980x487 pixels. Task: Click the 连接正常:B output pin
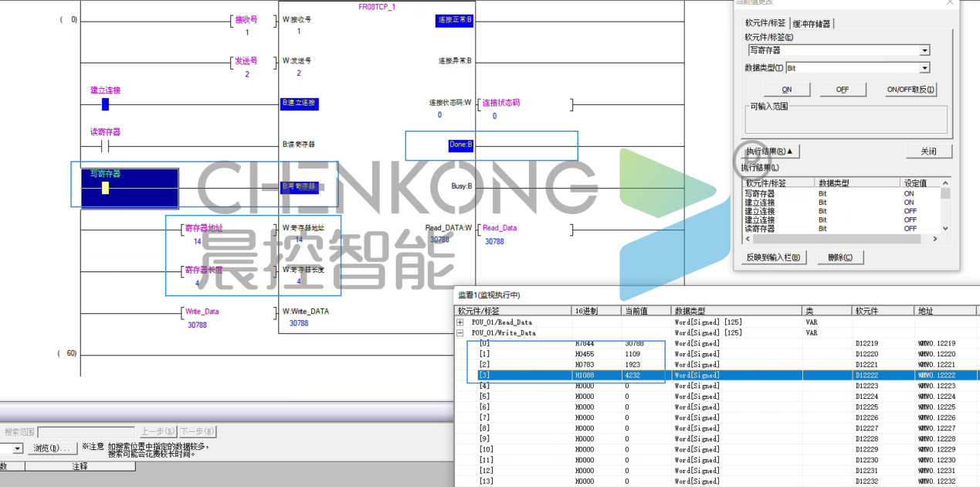454,20
